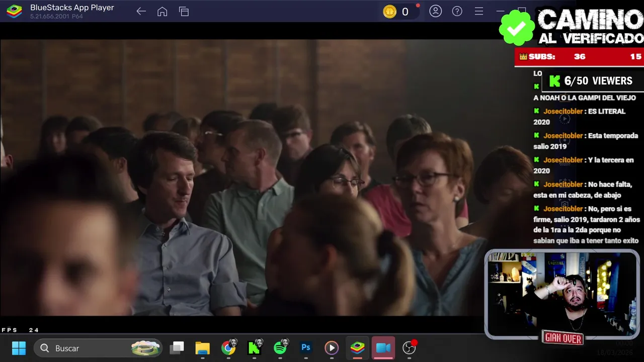Click the Buscar taskbar search field
Viewport: 644px width, 362px height.
[x=99, y=348]
